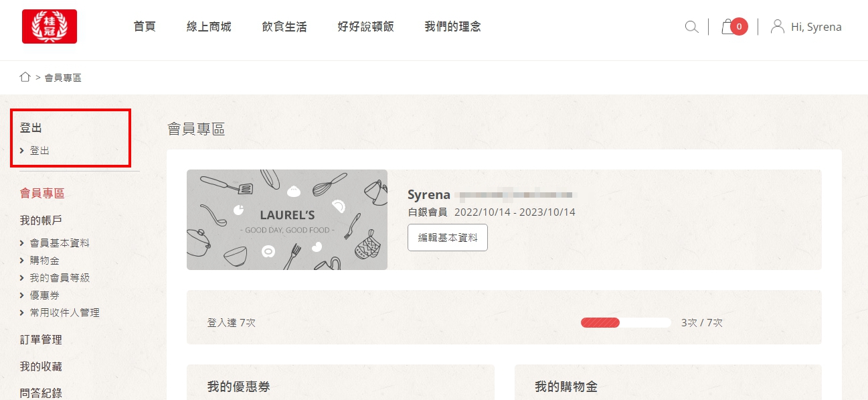Image resolution: width=868 pixels, height=400 pixels.
Task: Open 飲食生活 in the top menu
Action: (284, 27)
